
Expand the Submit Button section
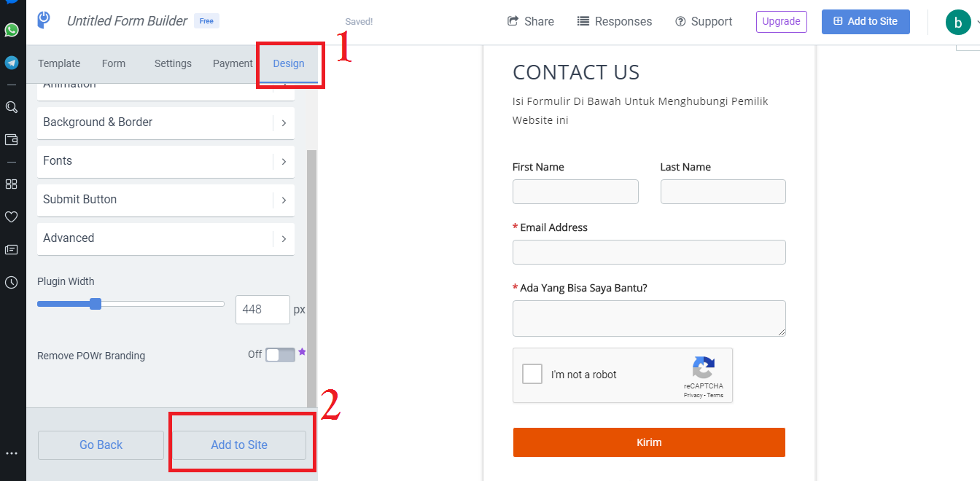(166, 200)
